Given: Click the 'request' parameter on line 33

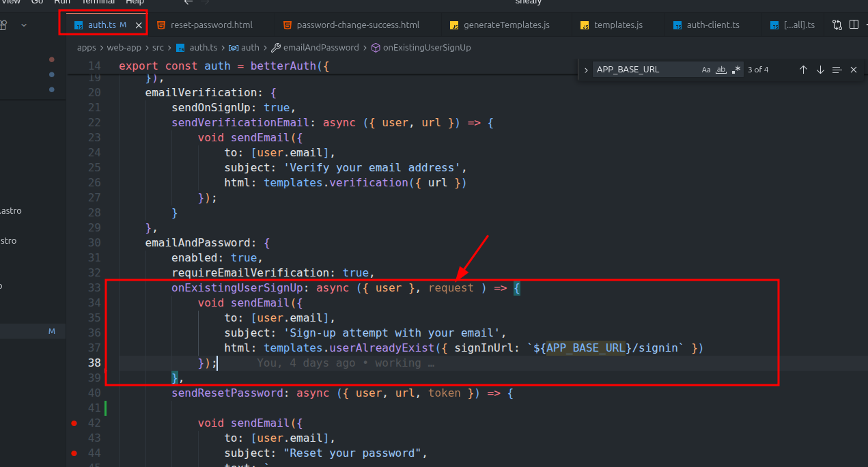Looking at the screenshot, I should point(451,288).
